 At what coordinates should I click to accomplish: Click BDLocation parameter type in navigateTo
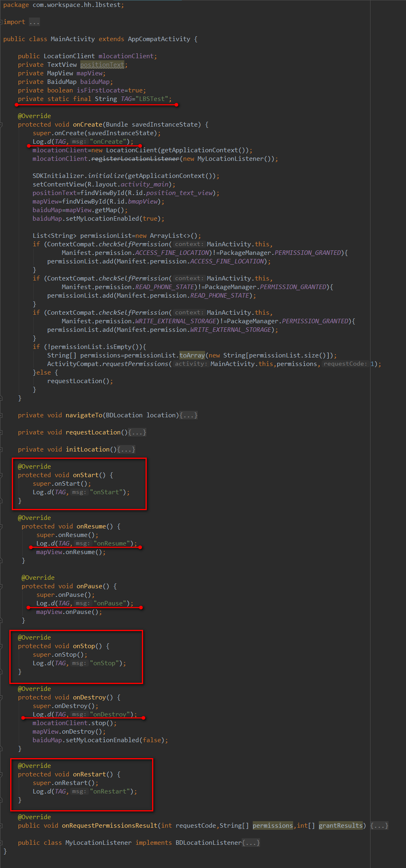pyautogui.click(x=124, y=415)
